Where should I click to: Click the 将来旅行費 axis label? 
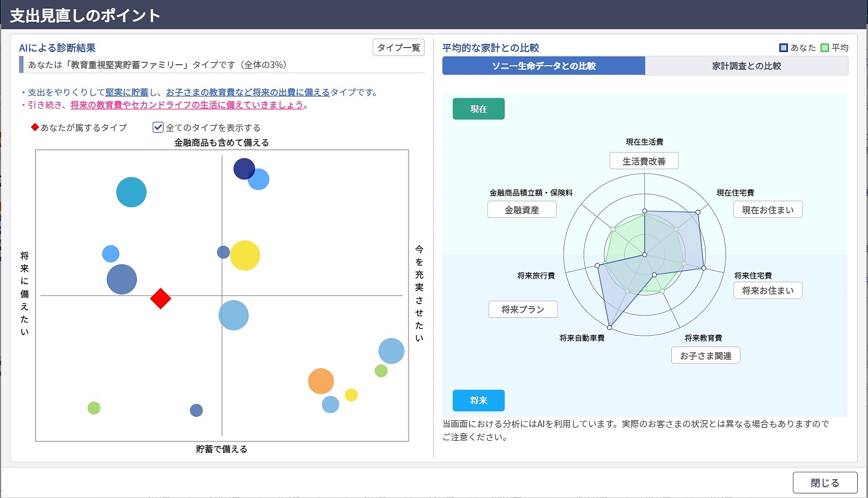pyautogui.click(x=536, y=276)
